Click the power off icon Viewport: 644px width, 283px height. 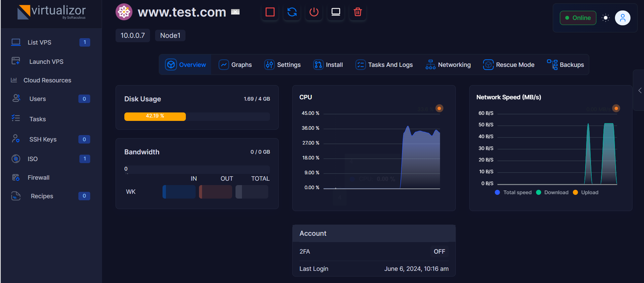[x=314, y=12]
